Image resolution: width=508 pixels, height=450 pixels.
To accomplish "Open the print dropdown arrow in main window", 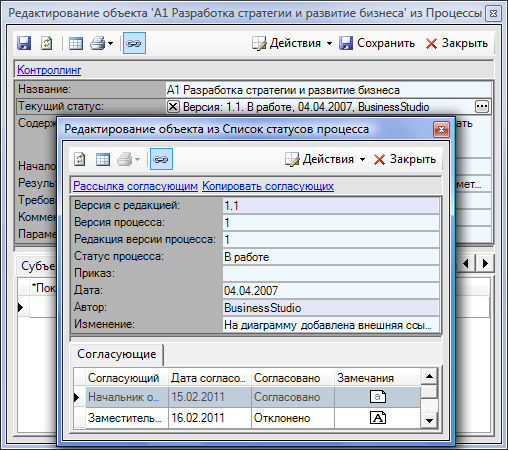I will pos(110,43).
